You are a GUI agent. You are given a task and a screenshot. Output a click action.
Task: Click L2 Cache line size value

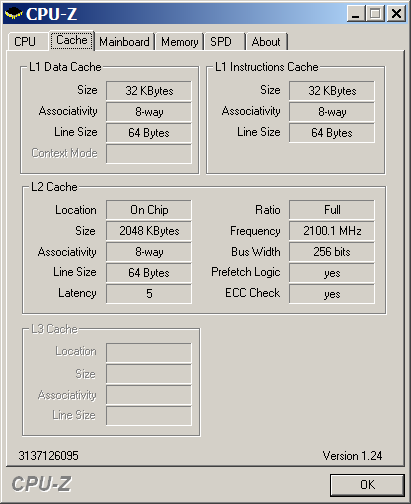click(x=149, y=273)
